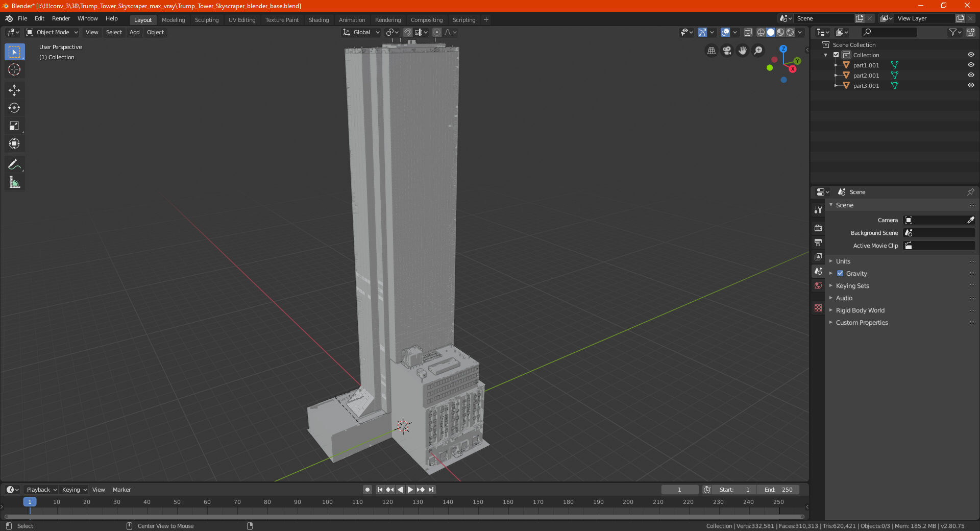Click the camera eyedropper icon
Image resolution: width=980 pixels, height=531 pixels.
(970, 220)
